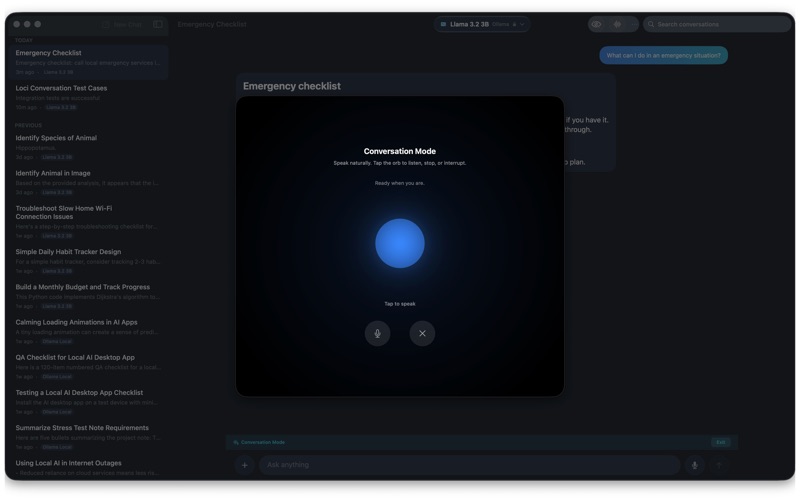
Task: Open the more options ellipsis in toolbar
Action: click(x=634, y=24)
